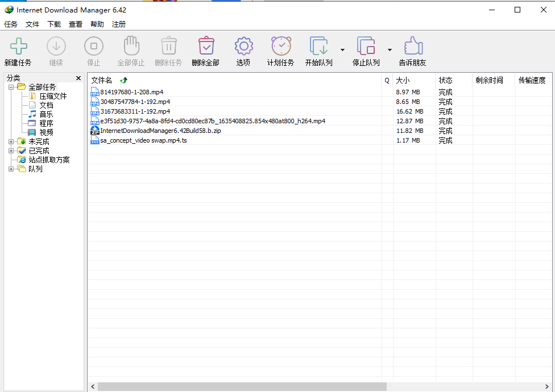
Task: Sort by 剩余时间 column header
Action: pyautogui.click(x=494, y=80)
